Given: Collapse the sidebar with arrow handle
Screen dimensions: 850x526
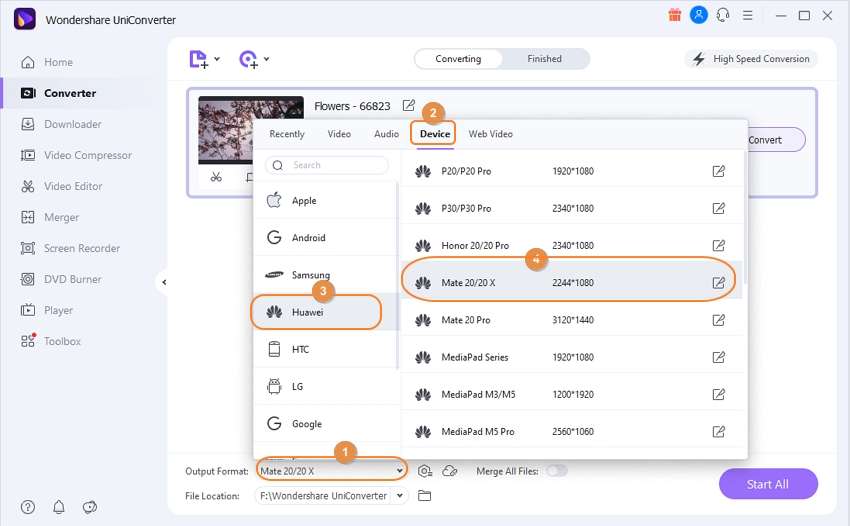Looking at the screenshot, I should [x=164, y=282].
